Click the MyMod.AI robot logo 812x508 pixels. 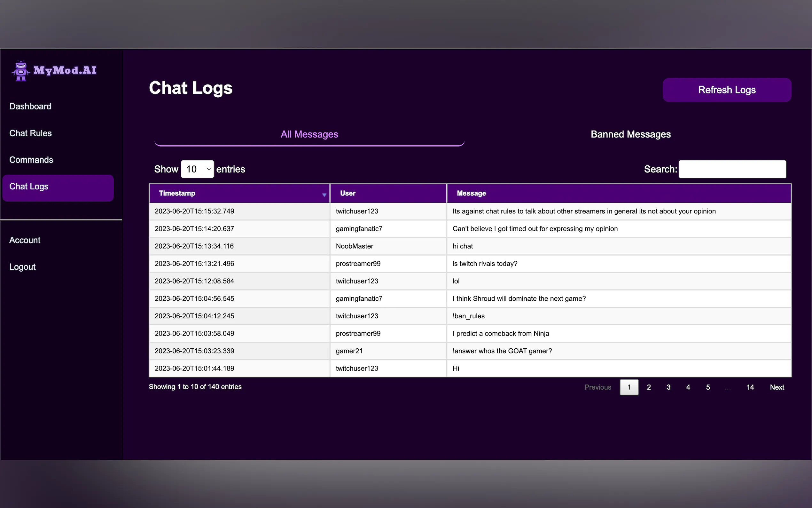tap(21, 71)
